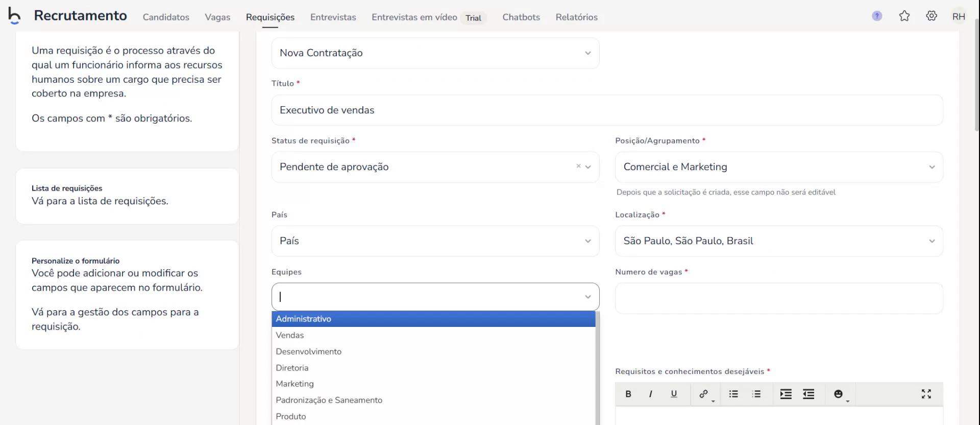This screenshot has width=980, height=425.
Task: Open the Status de requisição dropdown
Action: (x=435, y=167)
